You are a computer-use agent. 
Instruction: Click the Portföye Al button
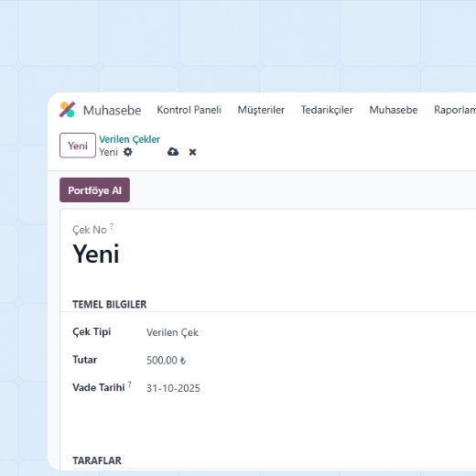tap(94, 190)
